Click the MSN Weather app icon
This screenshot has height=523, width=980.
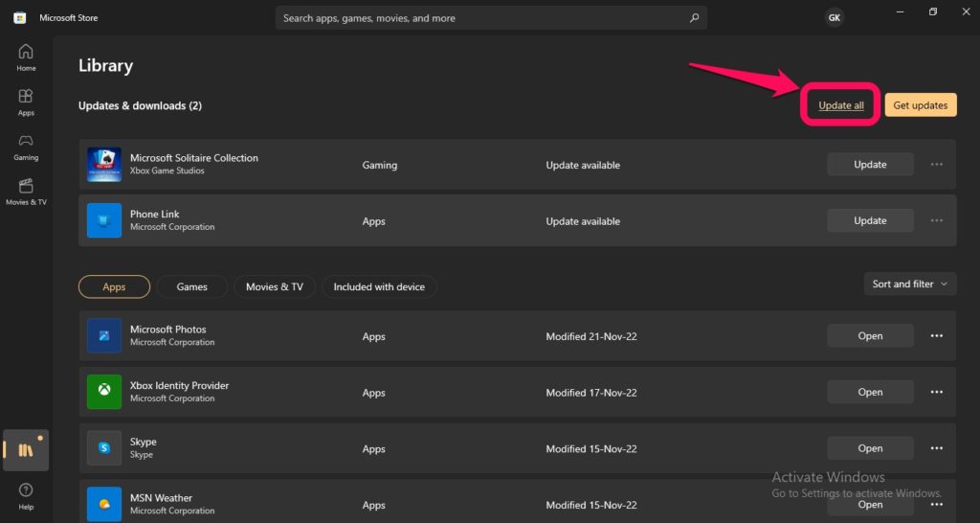(x=104, y=504)
